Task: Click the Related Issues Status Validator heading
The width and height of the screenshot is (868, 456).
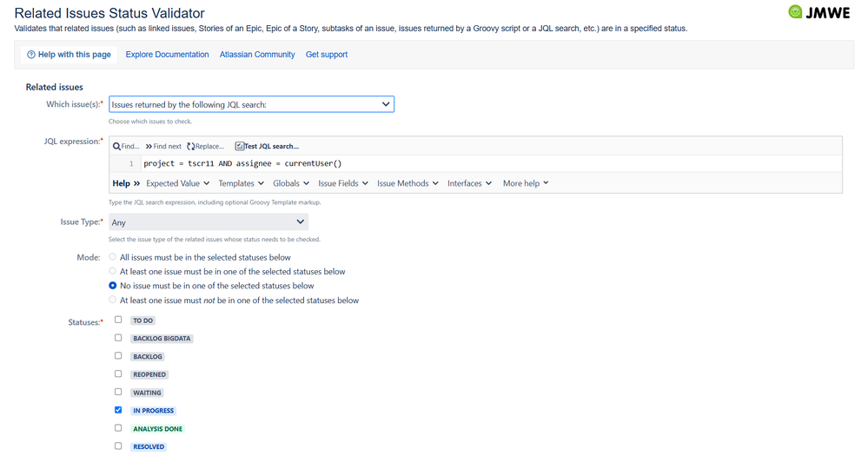Action: pos(109,13)
